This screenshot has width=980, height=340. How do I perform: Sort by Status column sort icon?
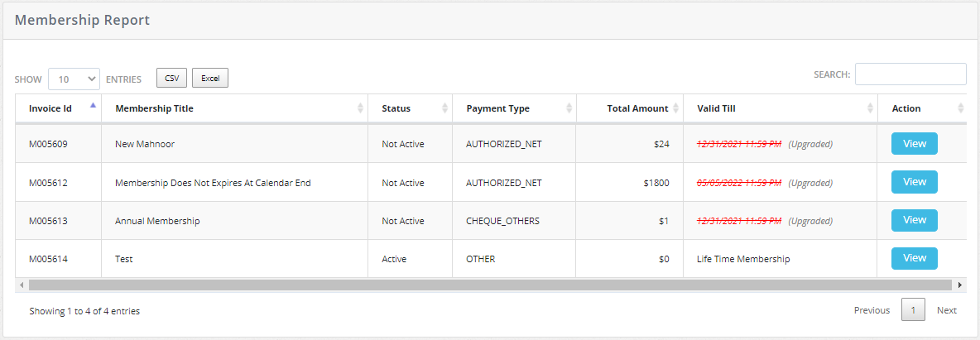pyautogui.click(x=445, y=108)
